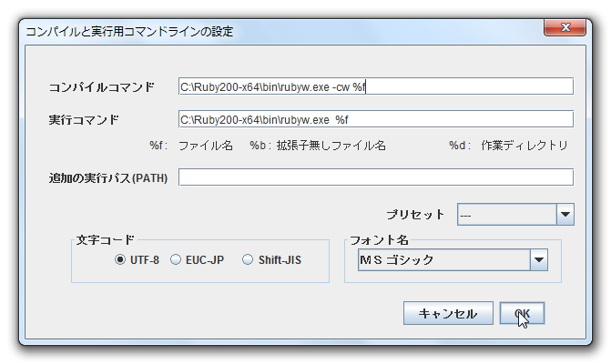611x364 pixels.
Task: Click the フォント名 group title
Action: [379, 240]
